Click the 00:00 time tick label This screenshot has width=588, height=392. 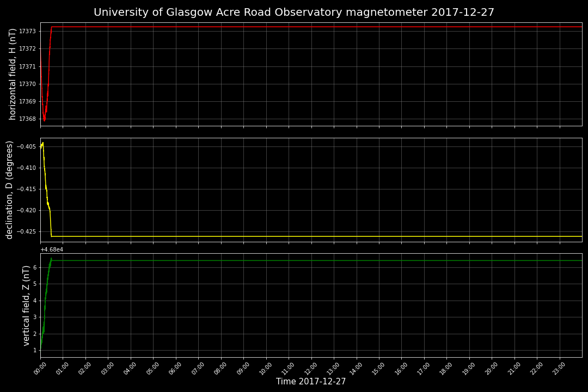point(40,369)
